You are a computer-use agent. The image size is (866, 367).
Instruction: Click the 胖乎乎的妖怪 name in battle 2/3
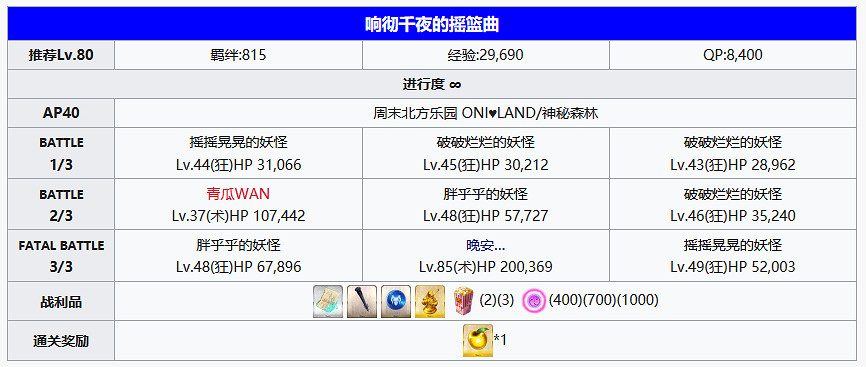click(485, 195)
